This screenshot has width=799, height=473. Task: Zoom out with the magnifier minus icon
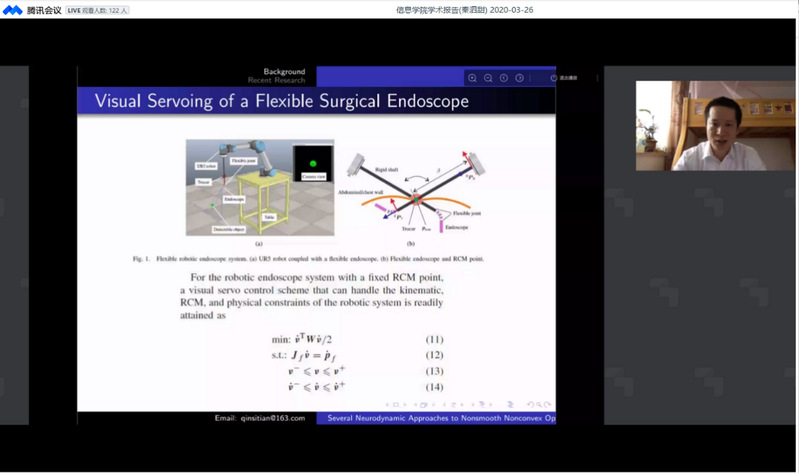[488, 78]
